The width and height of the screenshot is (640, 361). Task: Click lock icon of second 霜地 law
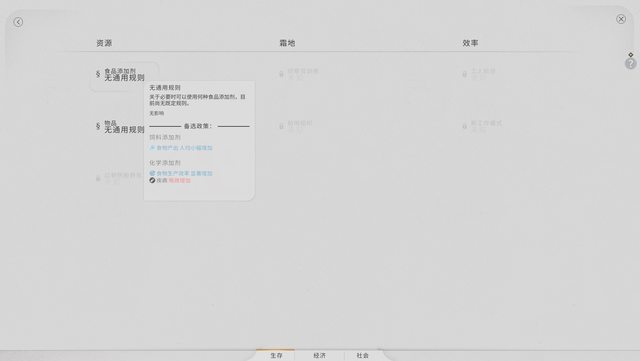click(281, 126)
